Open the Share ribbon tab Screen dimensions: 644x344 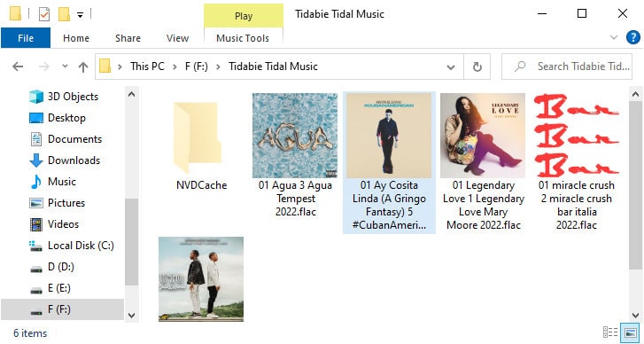coord(128,38)
